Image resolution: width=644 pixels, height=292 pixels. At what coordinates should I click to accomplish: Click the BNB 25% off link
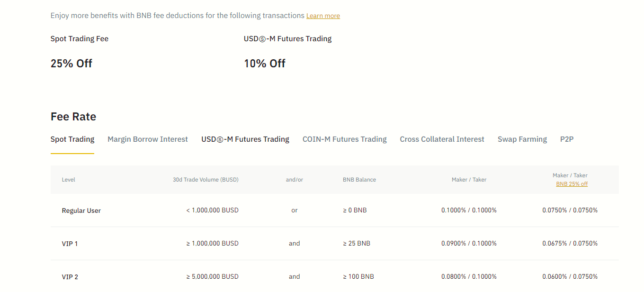tap(572, 183)
